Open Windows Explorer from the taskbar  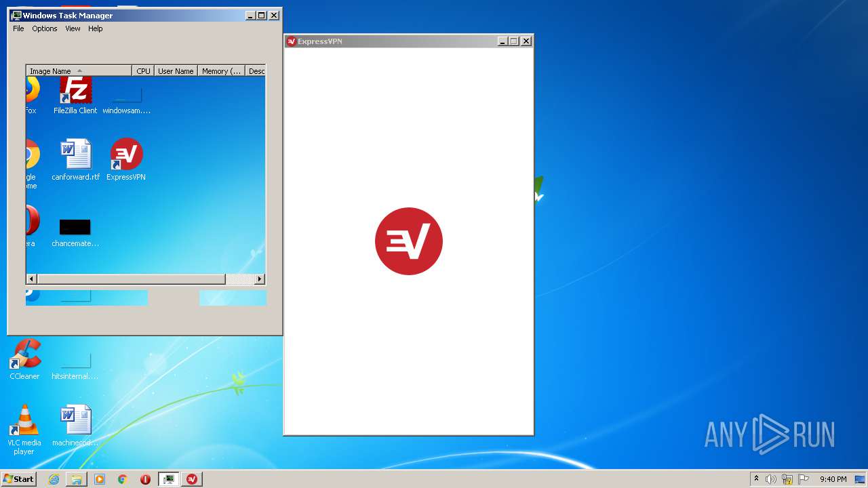[77, 479]
